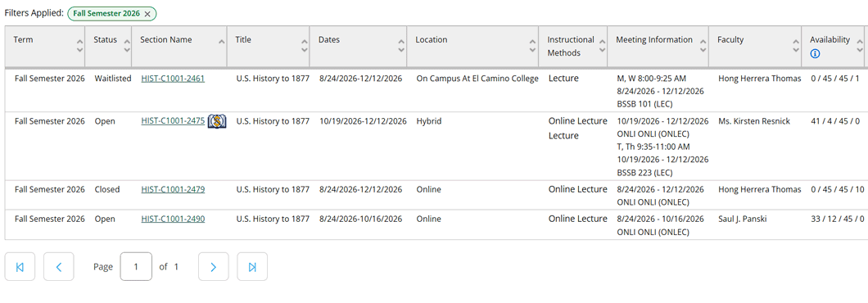
Task: Sort by the Section Name column arrows
Action: pyautogui.click(x=221, y=42)
